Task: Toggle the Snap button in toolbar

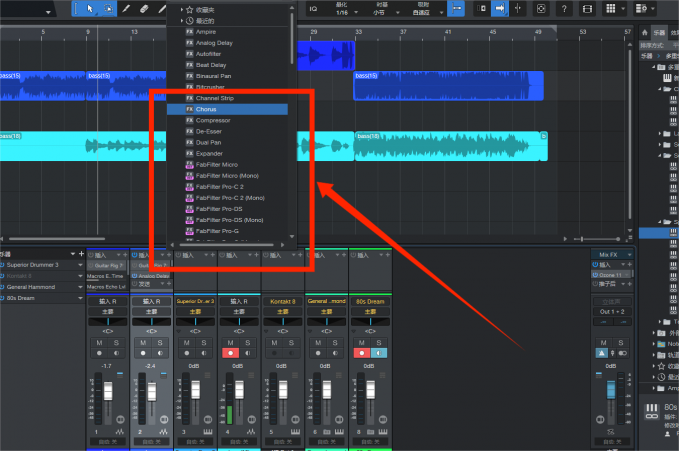Action: (456, 8)
